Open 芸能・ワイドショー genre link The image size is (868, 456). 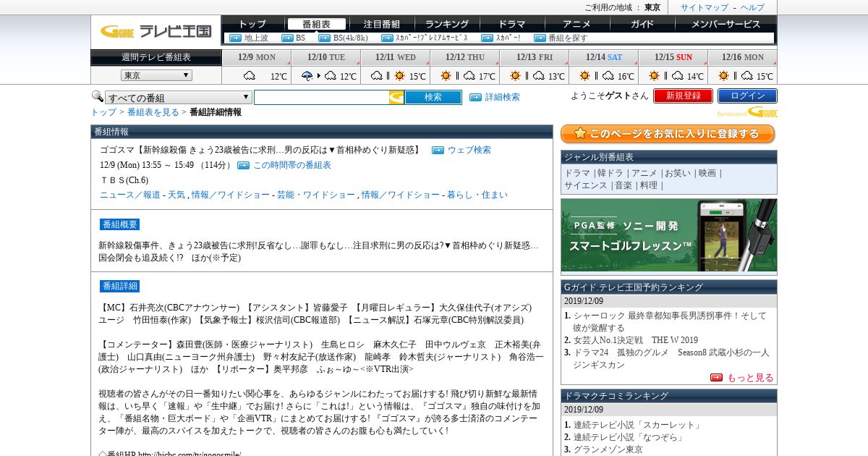(x=316, y=195)
